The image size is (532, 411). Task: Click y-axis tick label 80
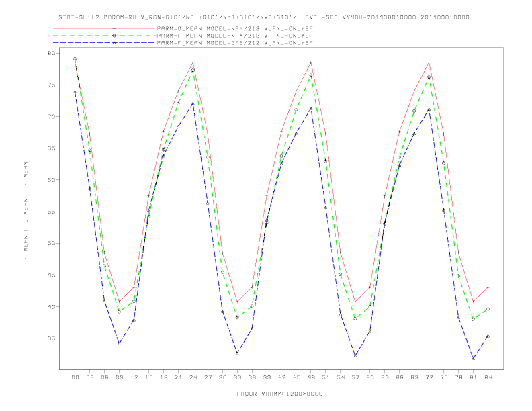click(x=52, y=53)
